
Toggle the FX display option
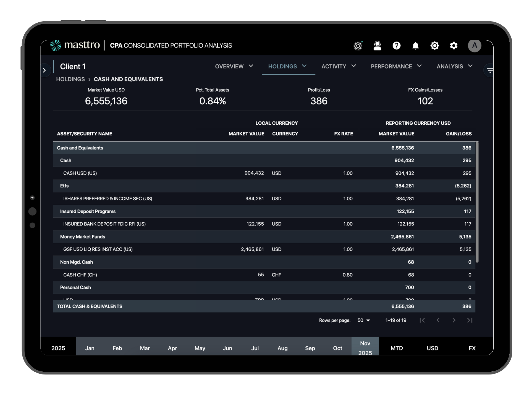tap(472, 348)
